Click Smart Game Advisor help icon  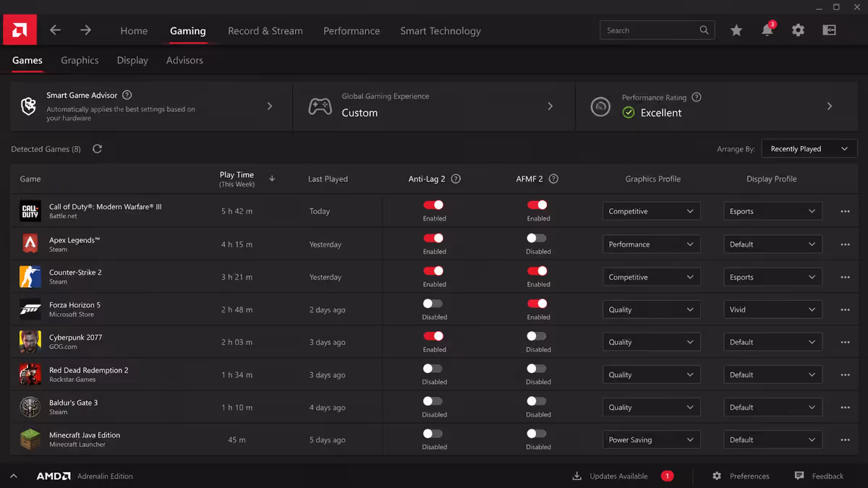pos(127,95)
